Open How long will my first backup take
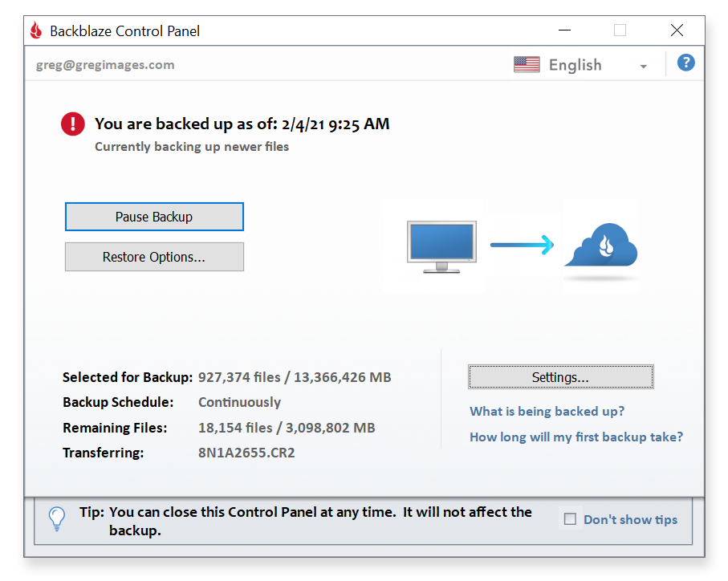This screenshot has width=728, height=581. point(576,437)
